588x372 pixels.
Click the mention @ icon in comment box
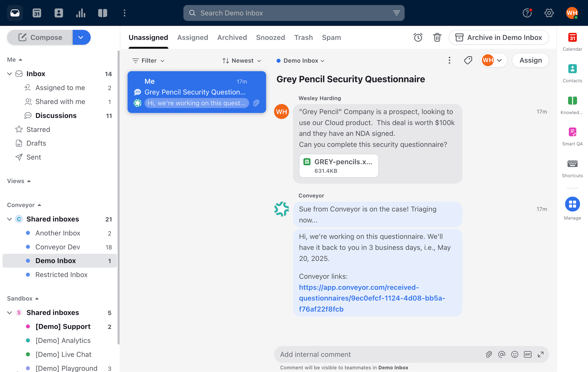(x=502, y=354)
